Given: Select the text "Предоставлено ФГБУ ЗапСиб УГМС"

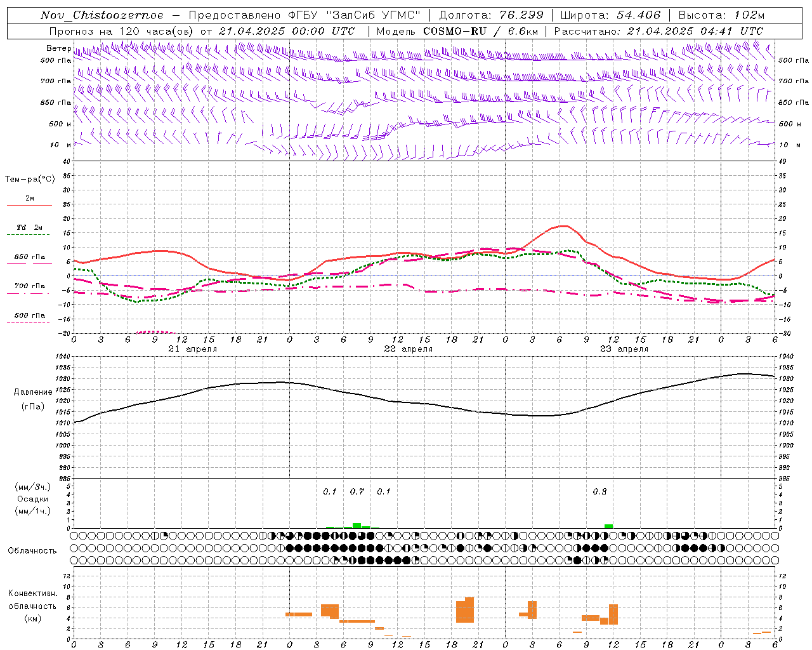Looking at the screenshot, I should point(304,15).
